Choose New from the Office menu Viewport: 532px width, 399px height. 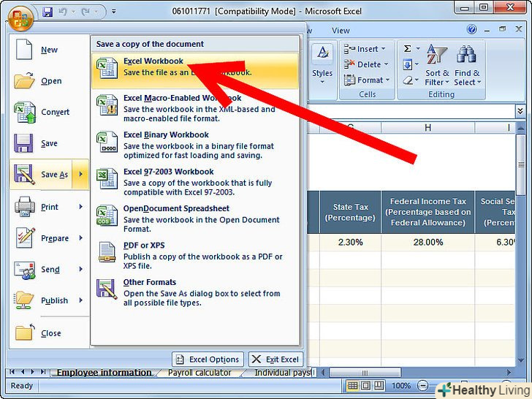click(49, 50)
